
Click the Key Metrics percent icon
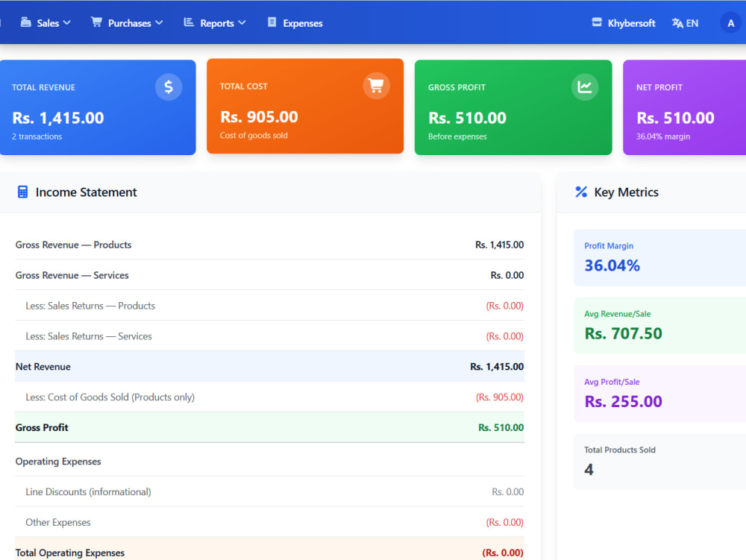(581, 192)
